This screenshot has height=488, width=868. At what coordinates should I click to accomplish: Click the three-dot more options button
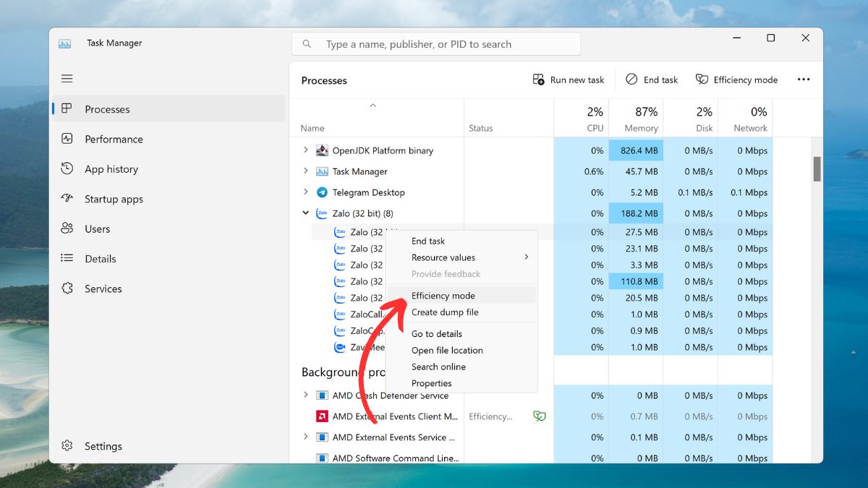coord(803,80)
